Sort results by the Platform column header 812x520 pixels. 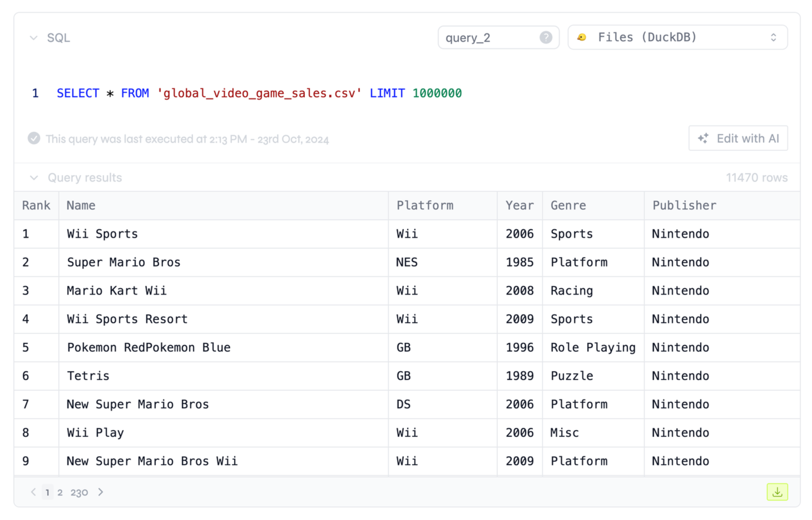[425, 205]
